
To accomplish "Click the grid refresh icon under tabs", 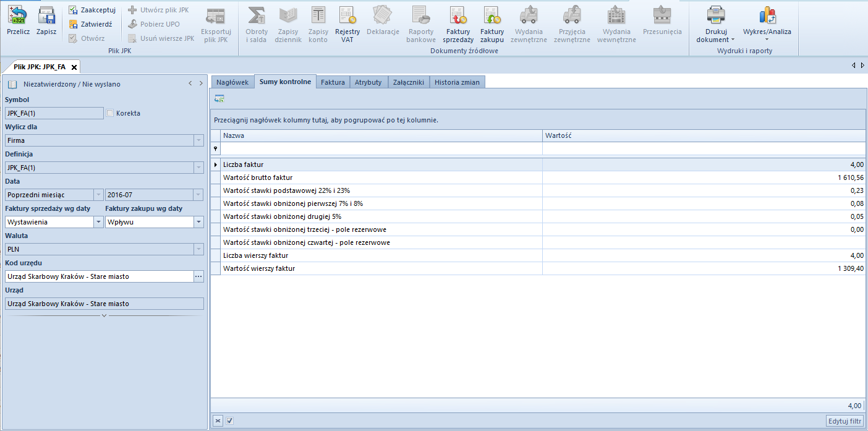I will coord(219,98).
